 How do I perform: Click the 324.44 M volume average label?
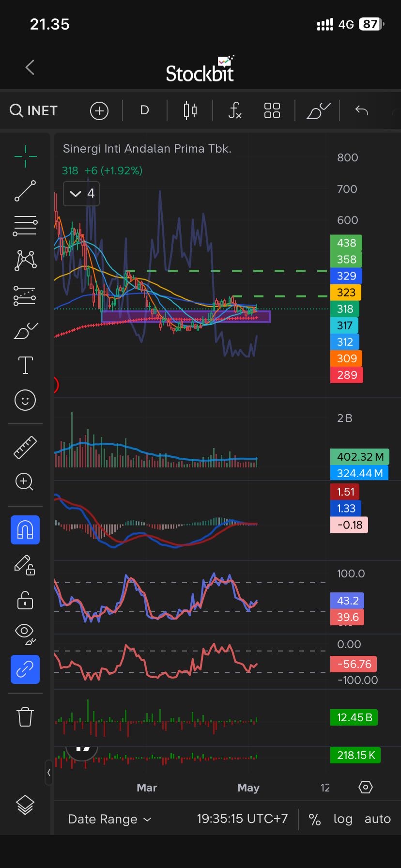pyautogui.click(x=359, y=473)
